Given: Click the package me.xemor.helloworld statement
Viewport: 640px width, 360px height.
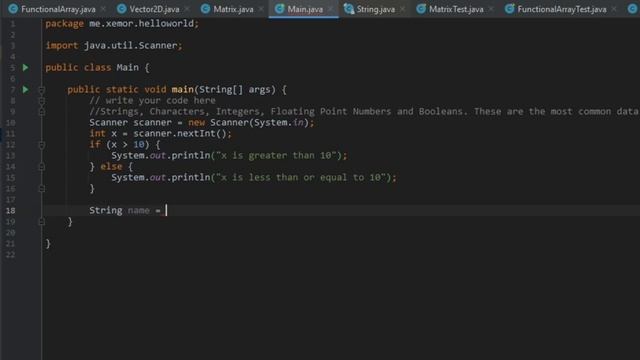Looking at the screenshot, I should [122, 24].
